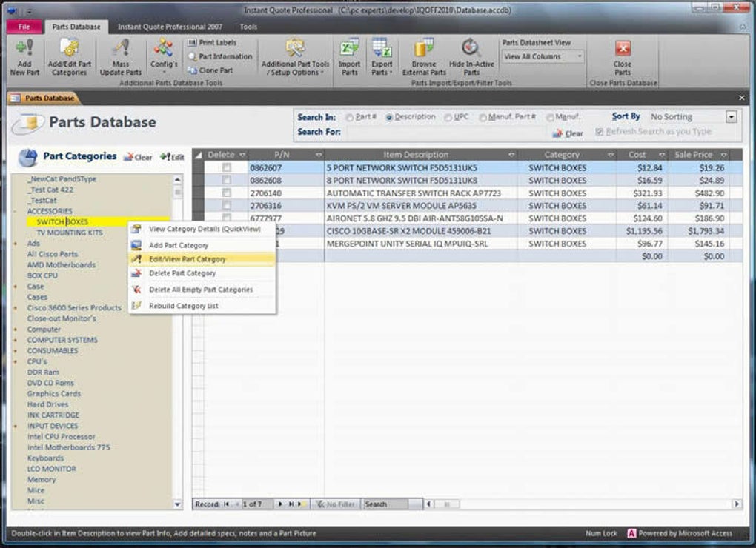
Task: Click the horizontal scrollbar right arrow
Action: pyautogui.click(x=736, y=504)
